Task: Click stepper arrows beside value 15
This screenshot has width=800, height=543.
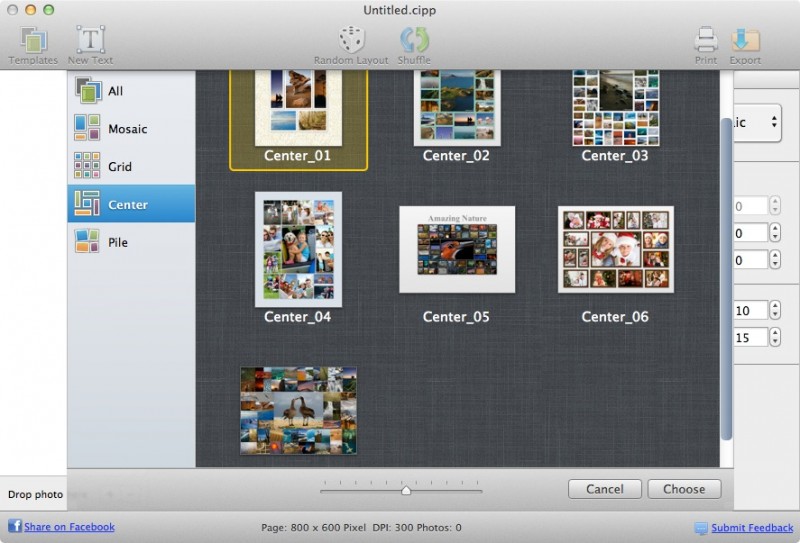Action: 775,338
